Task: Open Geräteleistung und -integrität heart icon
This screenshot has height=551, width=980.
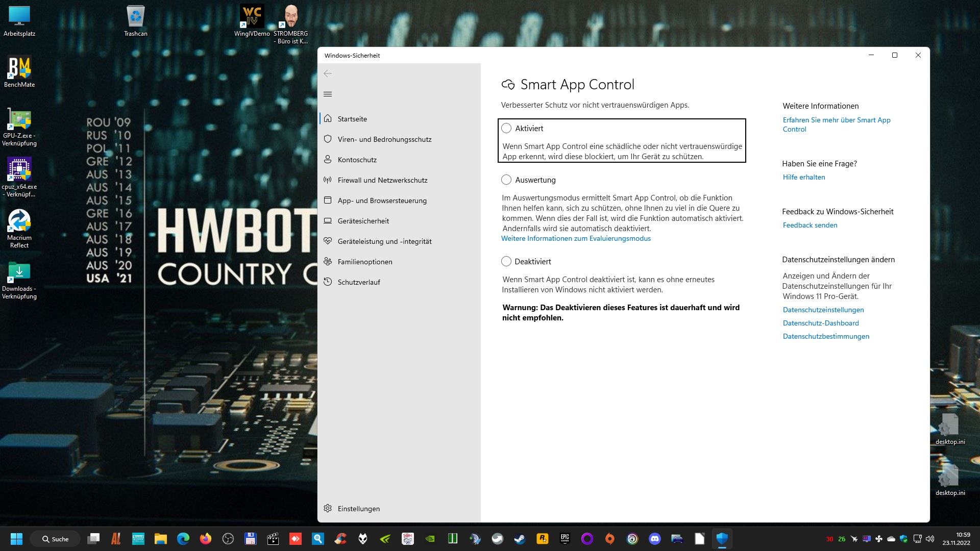Action: coord(328,241)
